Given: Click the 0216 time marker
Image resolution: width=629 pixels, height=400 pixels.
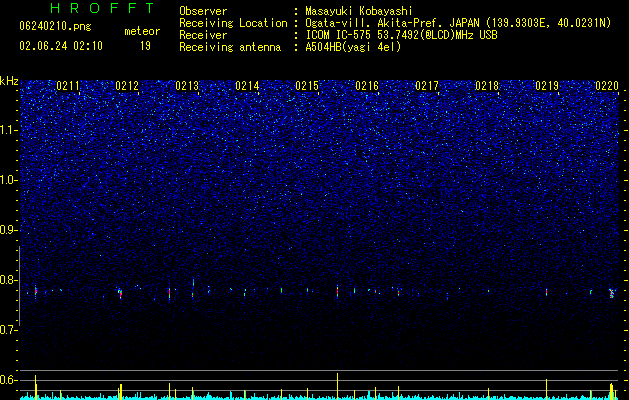Looking at the screenshot, I should click(x=367, y=86).
